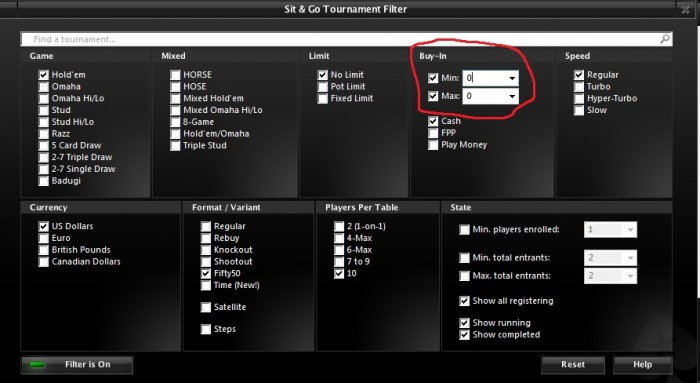Open the Max buy-in dropdown arrow
The width and height of the screenshot is (700, 383).
click(512, 96)
